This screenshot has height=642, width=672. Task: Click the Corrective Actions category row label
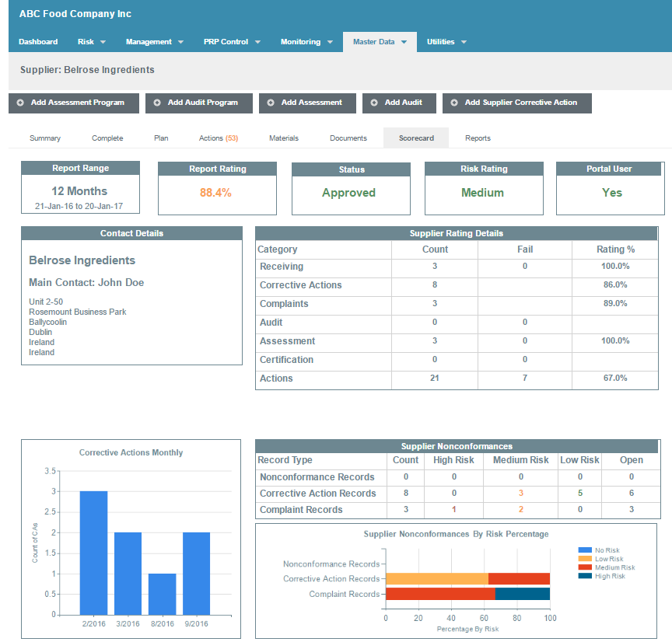[301, 285]
